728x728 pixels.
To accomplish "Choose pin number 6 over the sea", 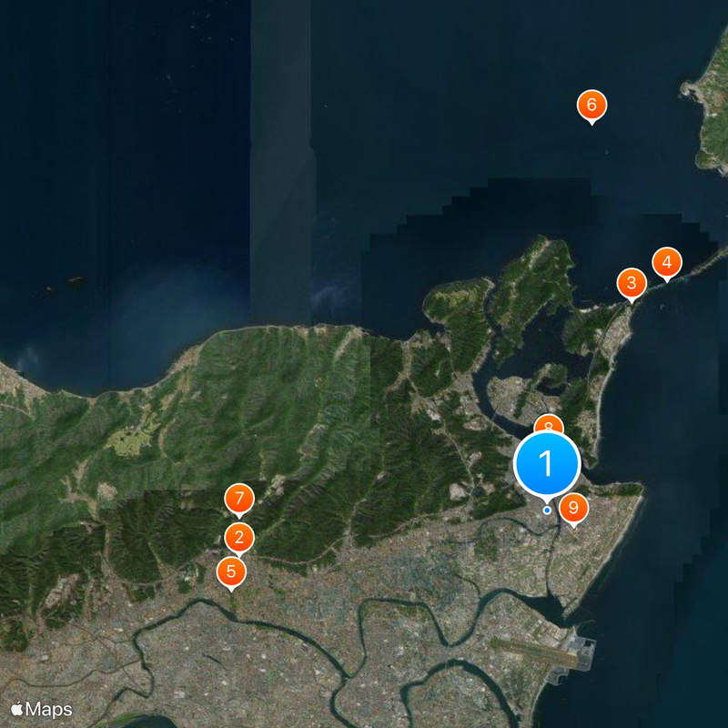I will [591, 106].
